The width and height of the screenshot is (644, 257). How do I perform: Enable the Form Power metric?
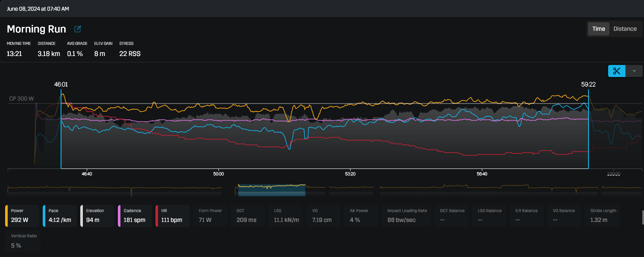(x=210, y=216)
